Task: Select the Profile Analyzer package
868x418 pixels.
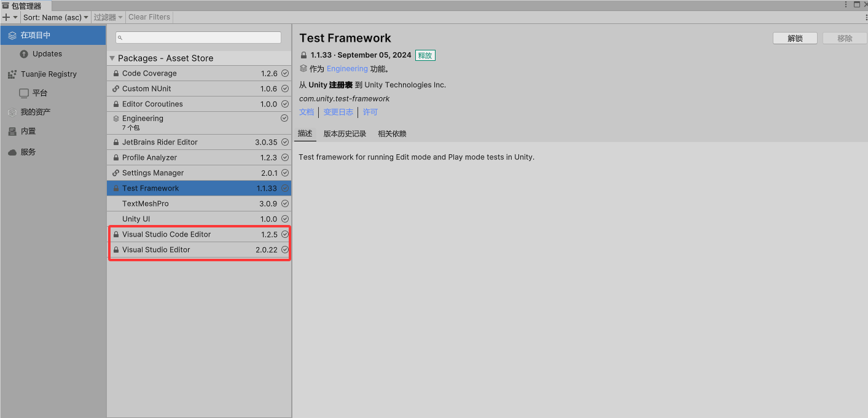Action: [x=199, y=157]
